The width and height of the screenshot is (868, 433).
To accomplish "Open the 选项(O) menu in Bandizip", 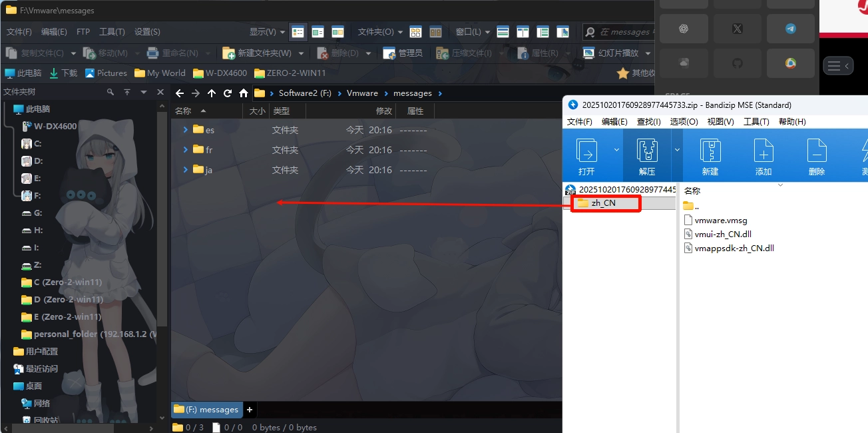I will pos(684,121).
